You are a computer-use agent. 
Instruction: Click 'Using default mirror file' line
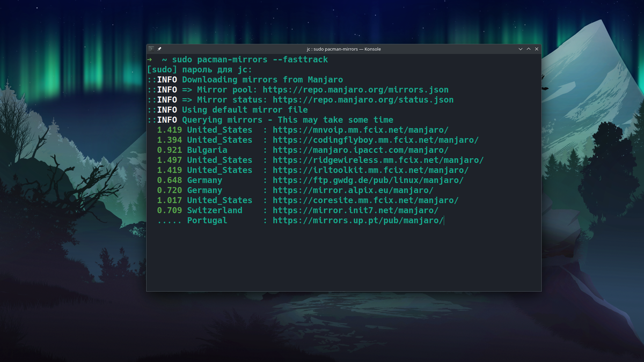pyautogui.click(x=245, y=110)
